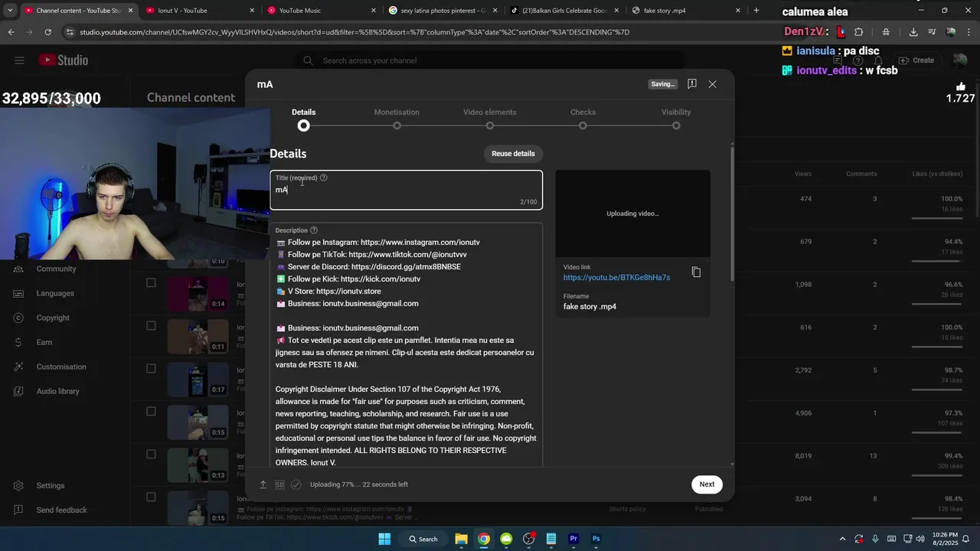Open the youtu.be video link
980x551 pixels.
616,278
